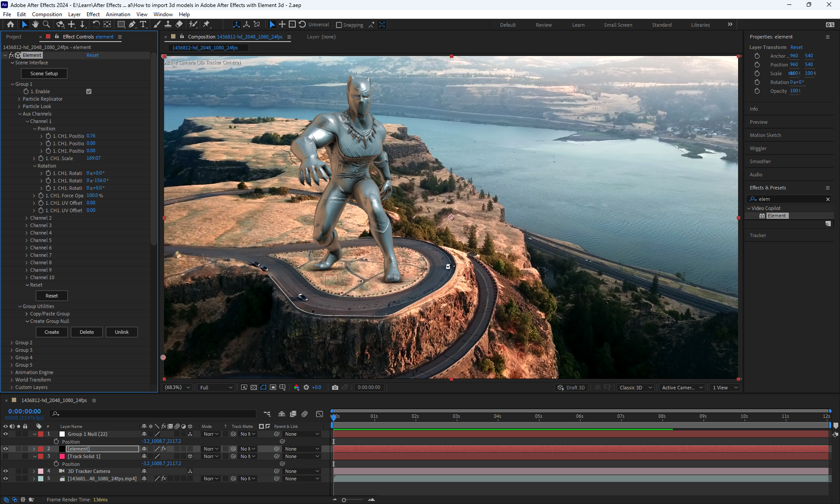This screenshot has width=840, height=504.
Task: Switch to the Small Screen workspace
Action: (x=618, y=25)
